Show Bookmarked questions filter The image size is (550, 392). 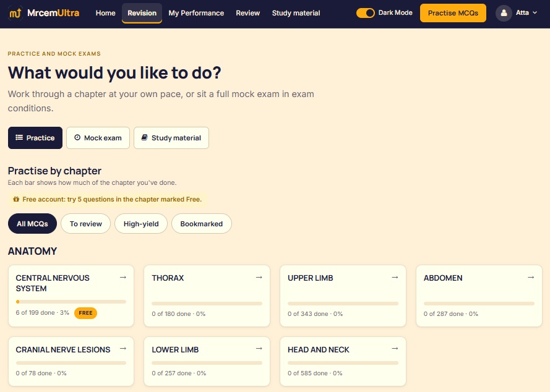(201, 224)
